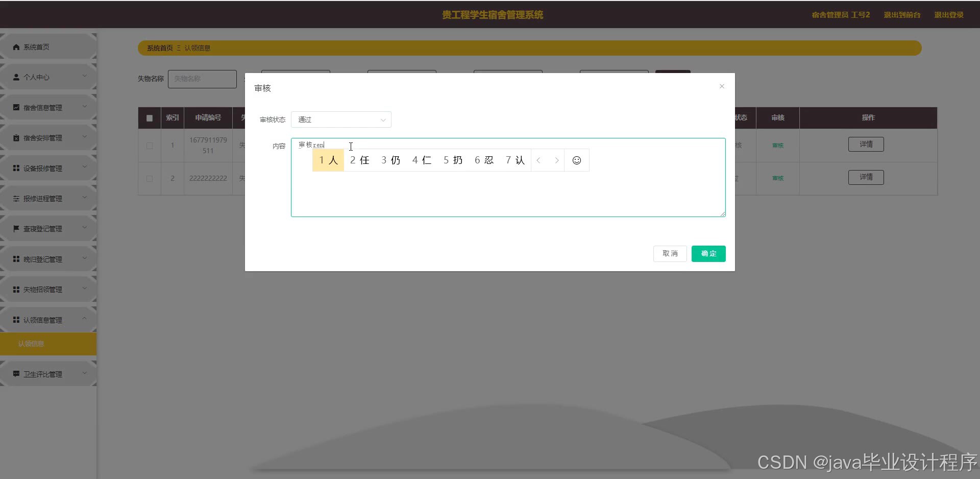Choose IME candidate 1 人
This screenshot has height=479, width=980.
click(x=328, y=160)
